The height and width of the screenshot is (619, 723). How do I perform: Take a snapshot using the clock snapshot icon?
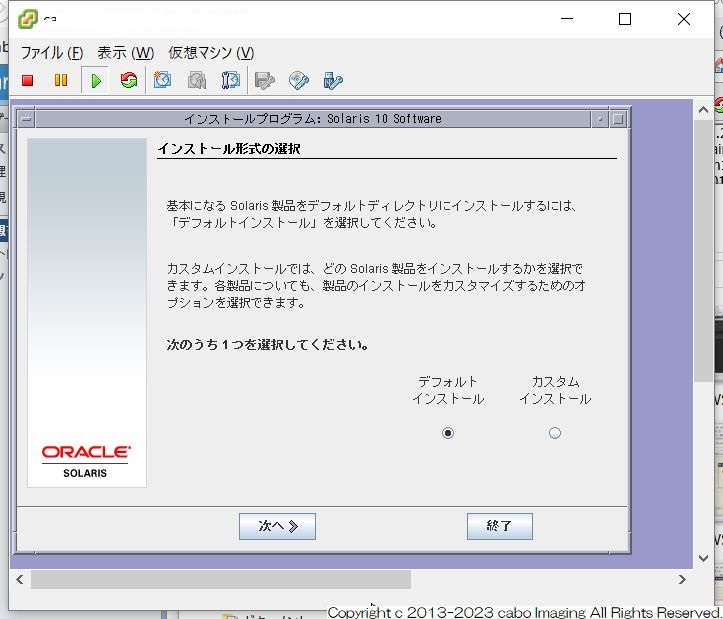pos(162,80)
